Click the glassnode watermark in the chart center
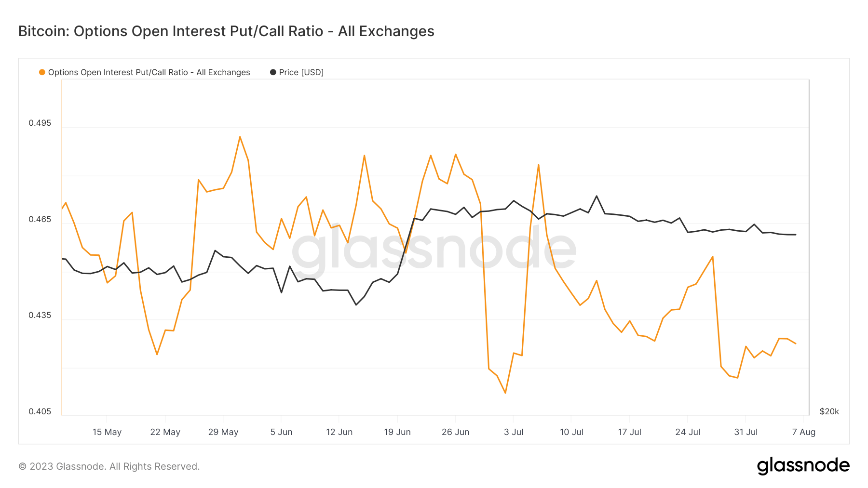868x488 pixels. 434,250
